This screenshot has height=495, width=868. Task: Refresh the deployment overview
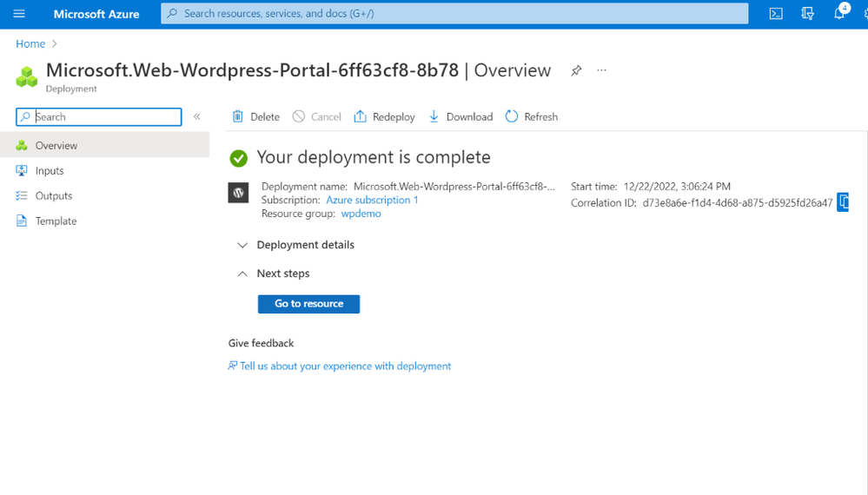tap(532, 116)
